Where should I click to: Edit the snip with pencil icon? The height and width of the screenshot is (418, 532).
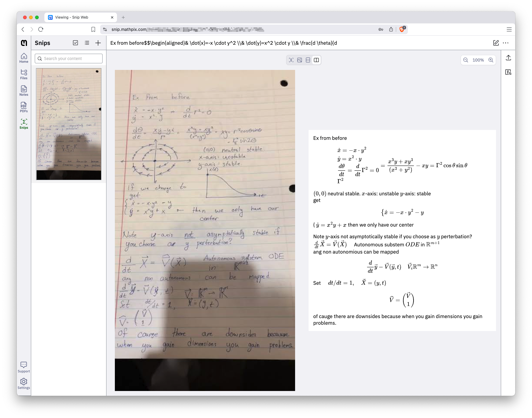point(496,43)
